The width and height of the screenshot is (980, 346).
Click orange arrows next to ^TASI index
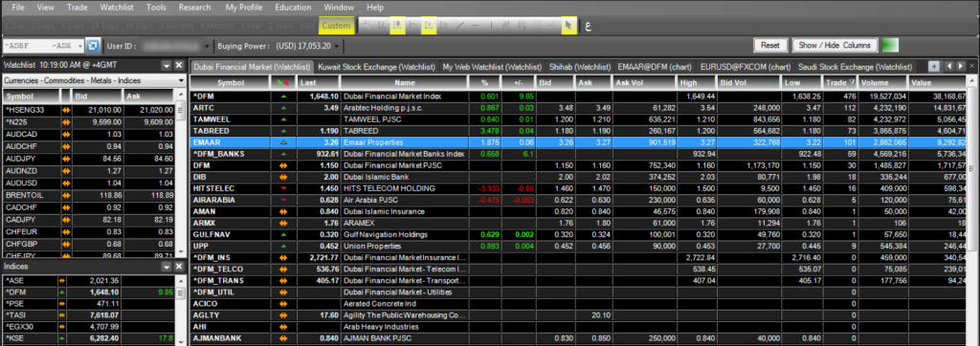(x=62, y=314)
